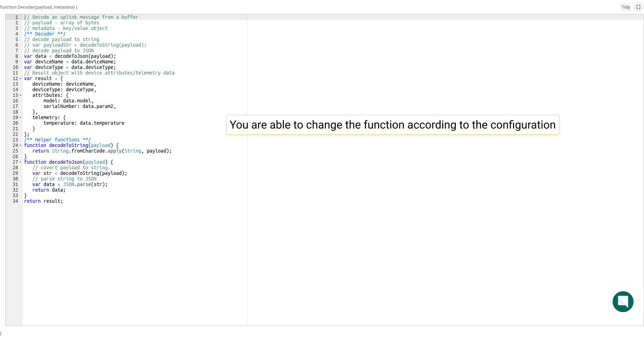Viewport: 644px width, 340px height.
Task: Open the chat support bubble
Action: (x=623, y=302)
